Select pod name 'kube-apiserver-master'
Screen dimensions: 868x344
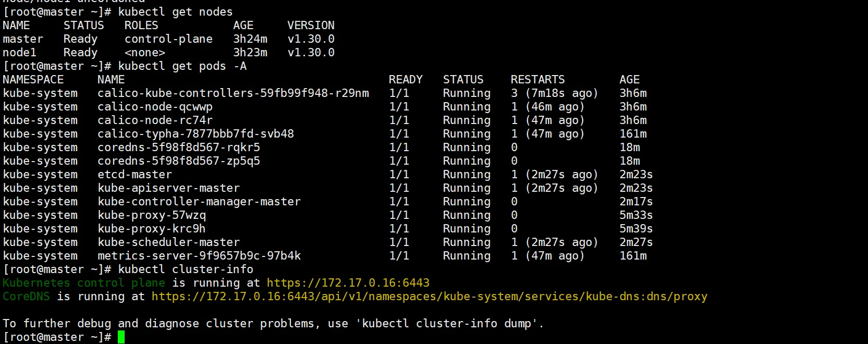[168, 188]
